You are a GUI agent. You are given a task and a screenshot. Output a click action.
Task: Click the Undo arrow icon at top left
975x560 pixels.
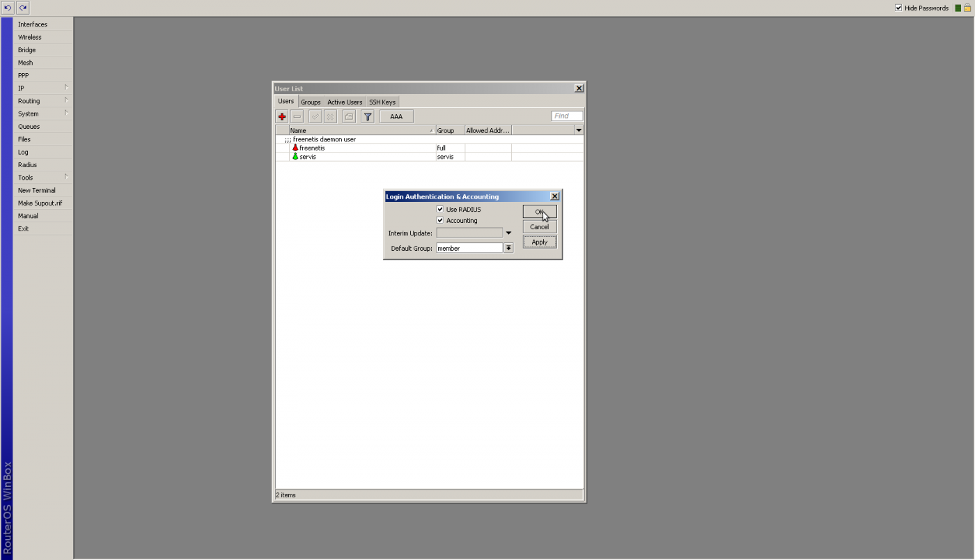pyautogui.click(x=8, y=8)
